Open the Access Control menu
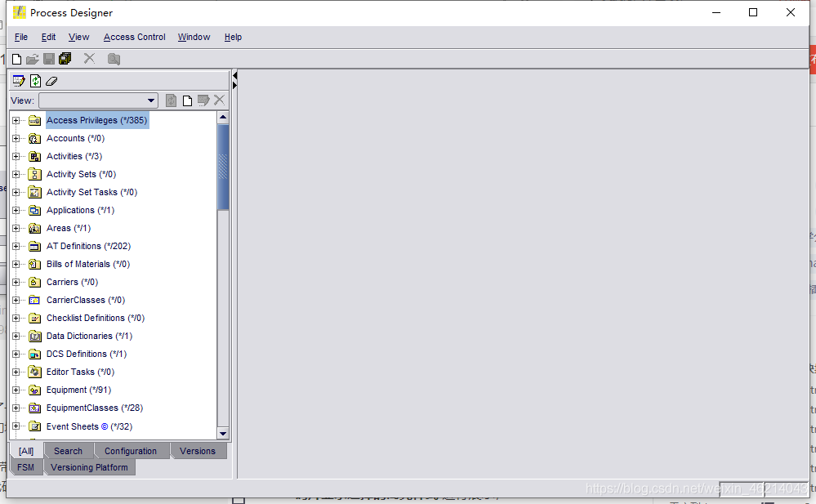The height and width of the screenshot is (504, 816). [134, 37]
